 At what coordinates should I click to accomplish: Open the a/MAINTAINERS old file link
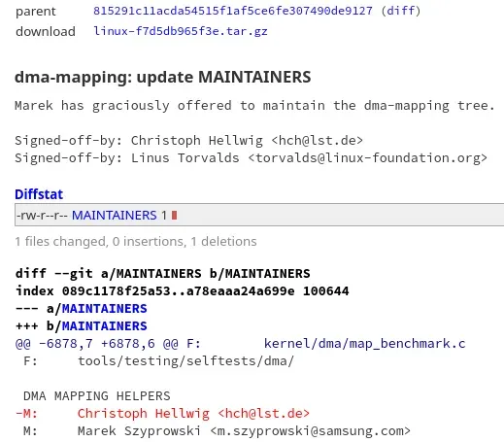pyautogui.click(x=104, y=309)
